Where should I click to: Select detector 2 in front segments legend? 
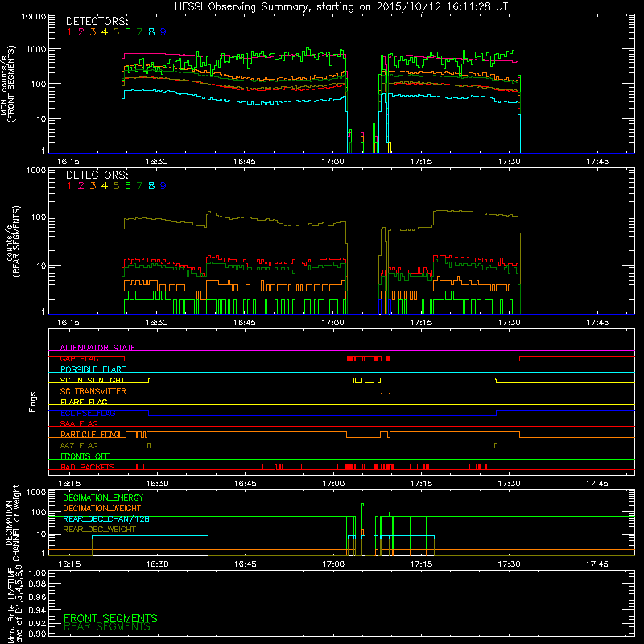(x=81, y=32)
